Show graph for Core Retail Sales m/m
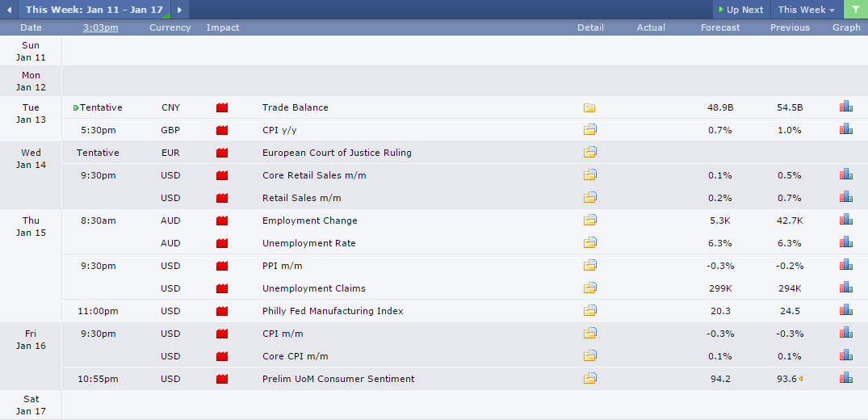This screenshot has width=868, height=420. coord(845,174)
